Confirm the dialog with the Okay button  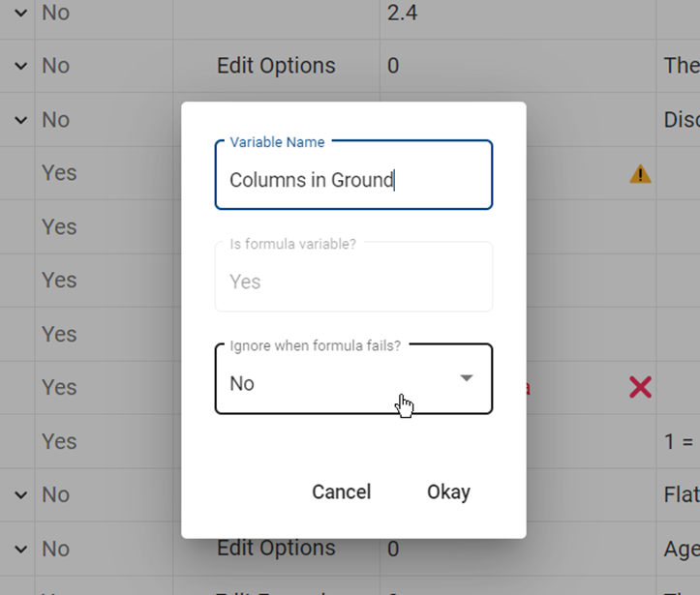pos(448,492)
